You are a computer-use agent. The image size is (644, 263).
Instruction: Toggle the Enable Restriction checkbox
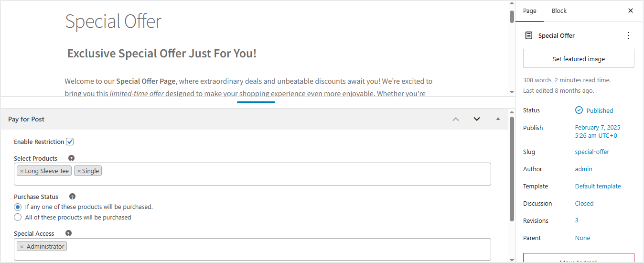pos(70,142)
